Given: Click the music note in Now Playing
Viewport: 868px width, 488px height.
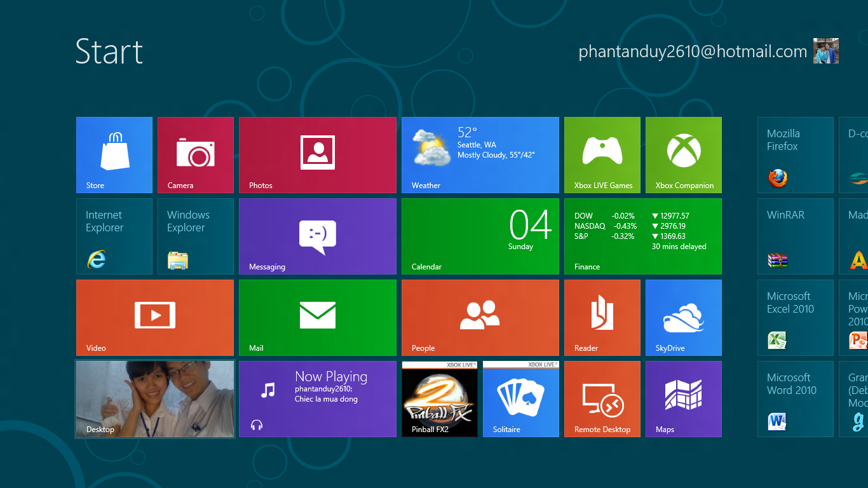Looking at the screenshot, I should [x=268, y=390].
